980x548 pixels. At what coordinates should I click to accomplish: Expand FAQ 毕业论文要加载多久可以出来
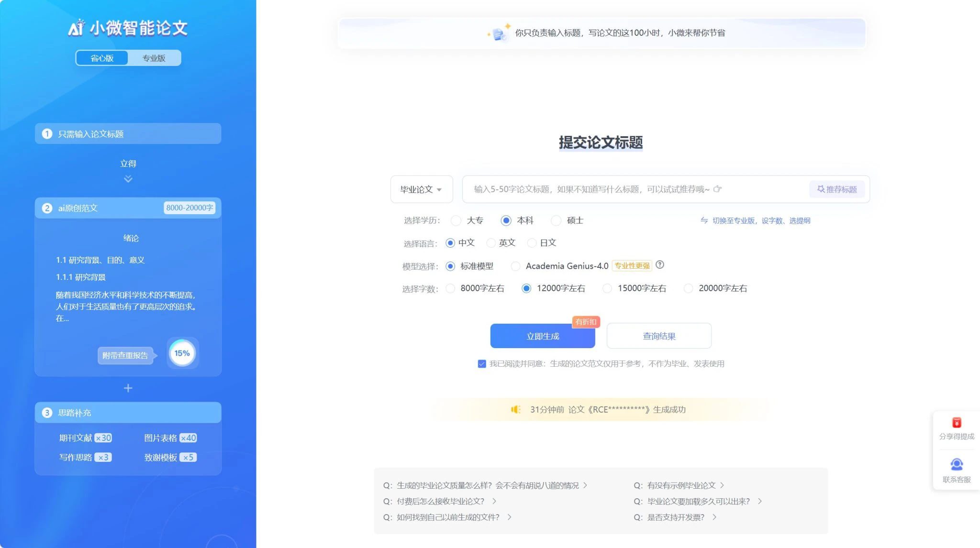point(698,501)
